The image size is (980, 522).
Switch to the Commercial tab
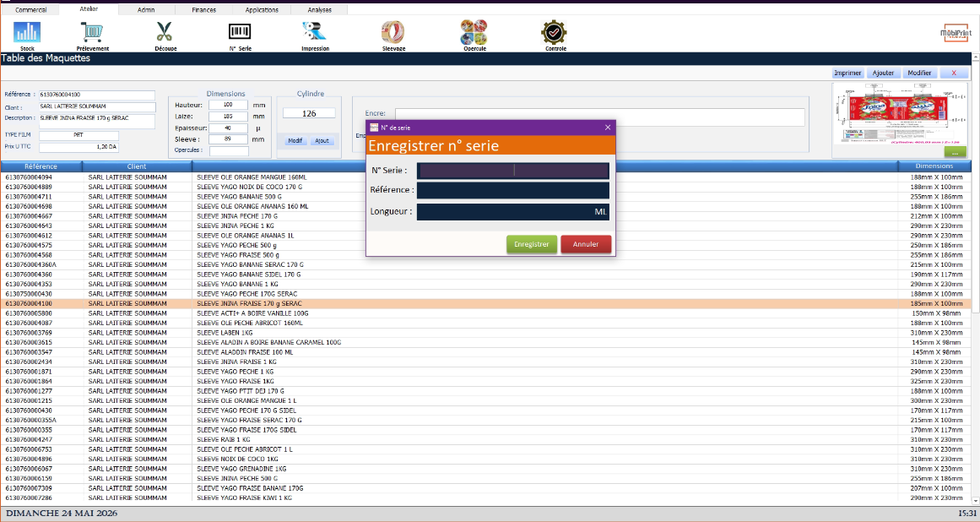tap(30, 10)
